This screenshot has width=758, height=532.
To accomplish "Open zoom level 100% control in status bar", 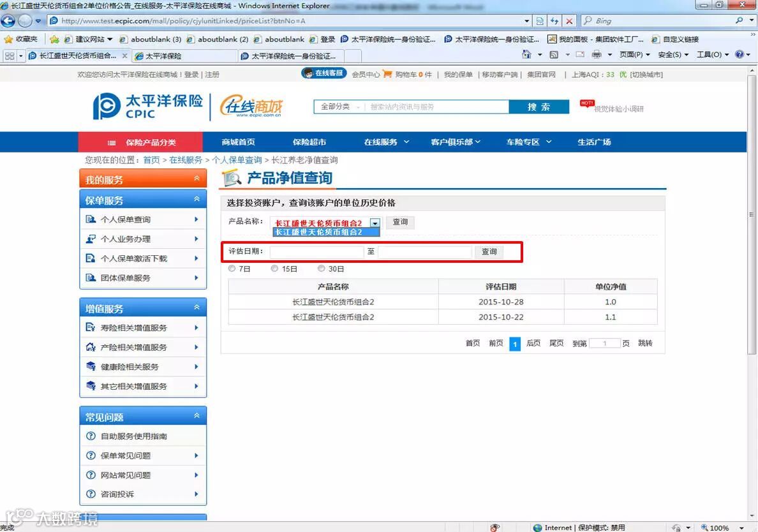I will 722,528.
